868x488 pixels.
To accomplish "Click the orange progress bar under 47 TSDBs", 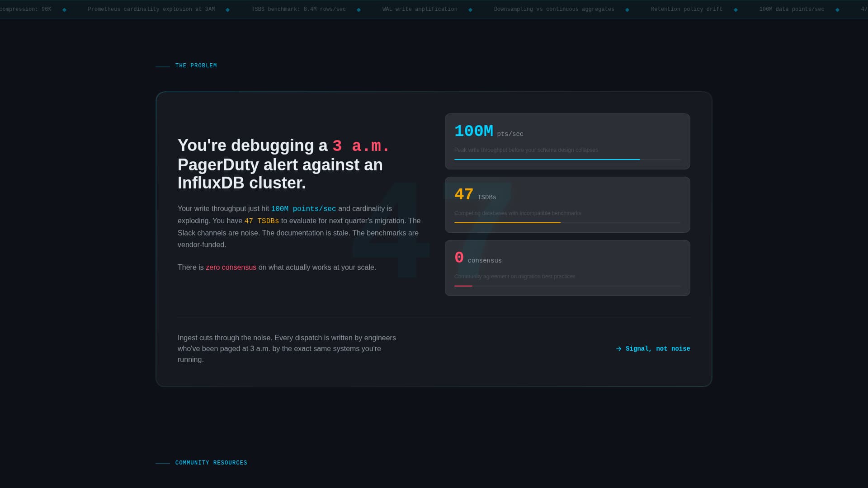I will pyautogui.click(x=507, y=223).
